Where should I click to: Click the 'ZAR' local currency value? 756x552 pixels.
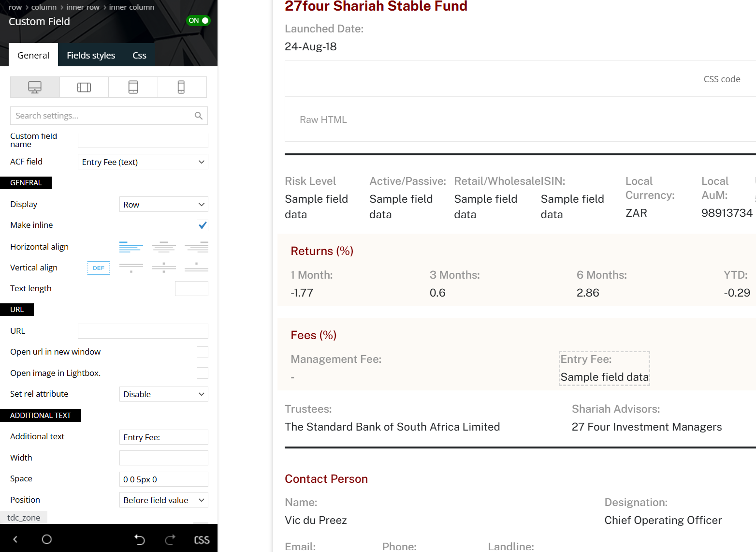pos(636,213)
